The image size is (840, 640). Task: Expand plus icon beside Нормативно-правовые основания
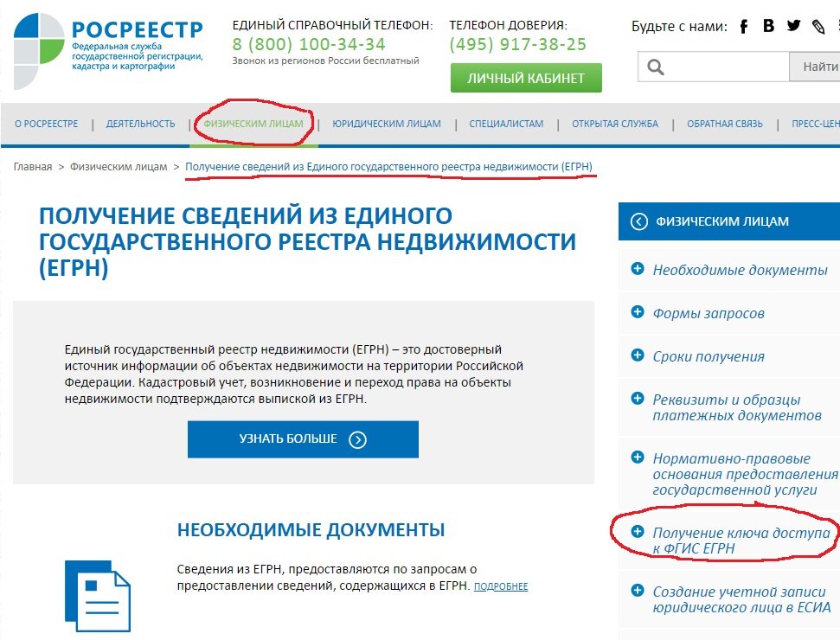pyautogui.click(x=638, y=458)
